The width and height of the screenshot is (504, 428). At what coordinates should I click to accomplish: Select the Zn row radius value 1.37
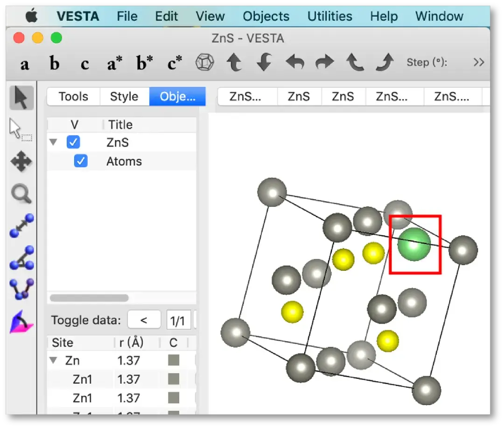pos(129,360)
